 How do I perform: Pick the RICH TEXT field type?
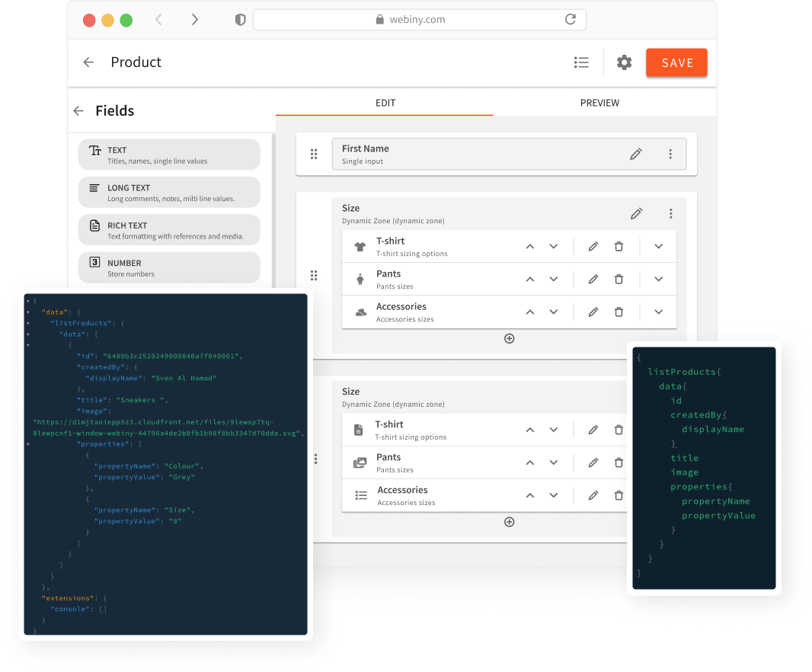point(169,230)
